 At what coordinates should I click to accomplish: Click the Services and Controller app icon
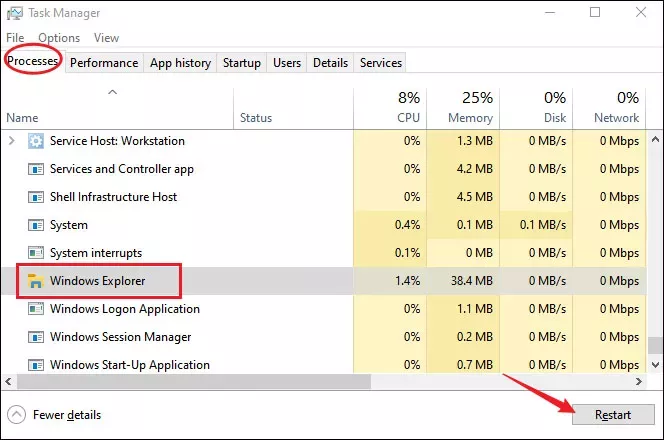36,169
